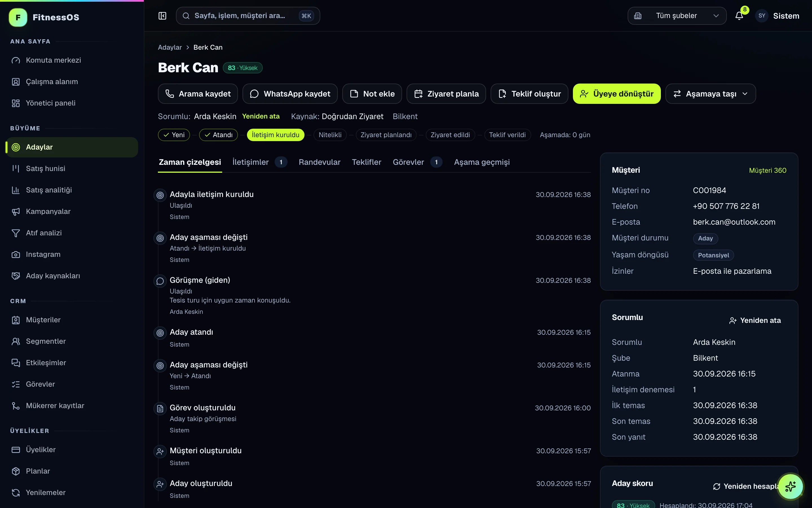This screenshot has height=508, width=812.
Task: Open the Tüm şubeler branch dropdown
Action: point(677,16)
